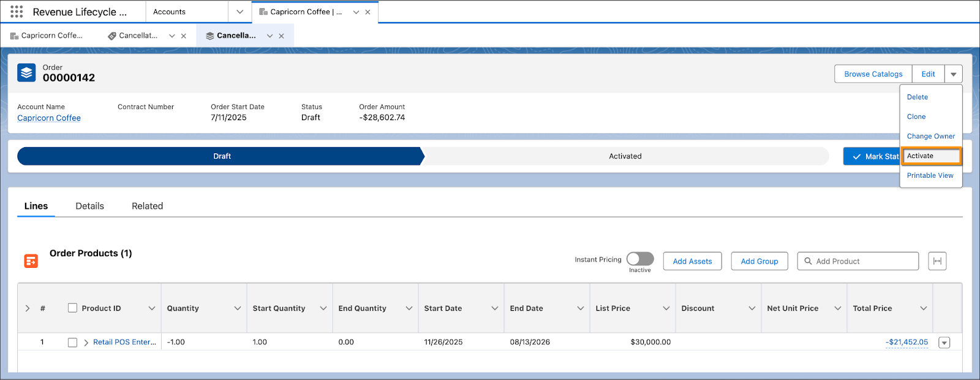
Task: Open the Start Quantity column menu
Action: (323, 308)
